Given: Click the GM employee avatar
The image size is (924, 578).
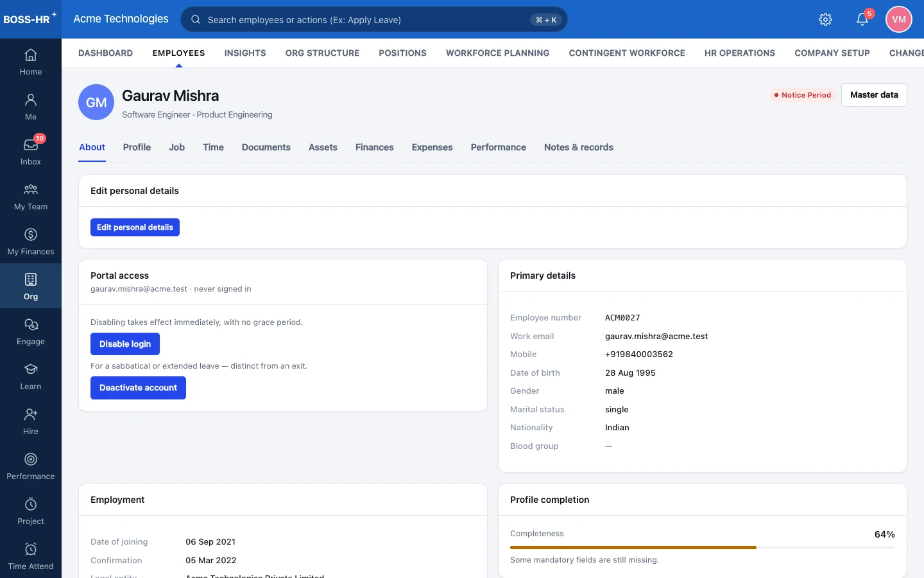Looking at the screenshot, I should [x=96, y=102].
